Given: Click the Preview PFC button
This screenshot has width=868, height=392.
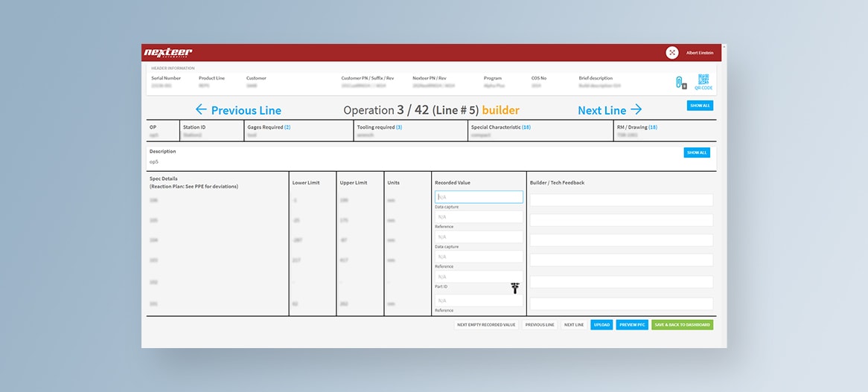Looking at the screenshot, I should tap(631, 325).
